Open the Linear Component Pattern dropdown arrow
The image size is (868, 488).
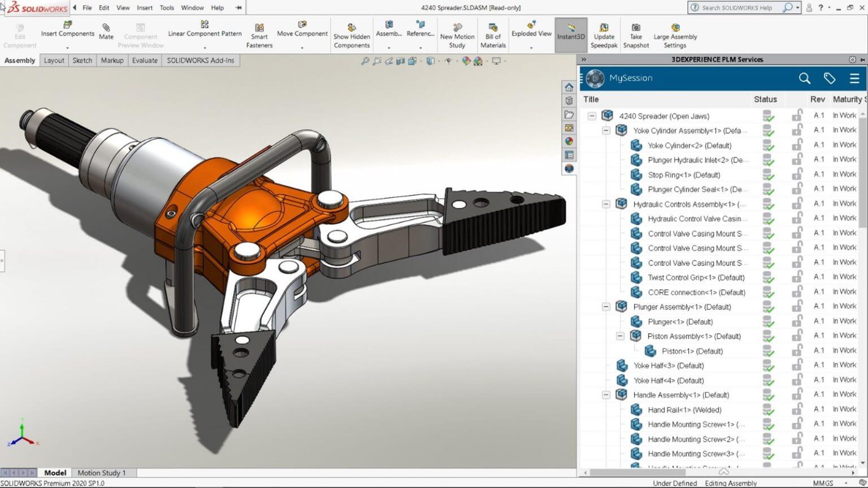(204, 47)
